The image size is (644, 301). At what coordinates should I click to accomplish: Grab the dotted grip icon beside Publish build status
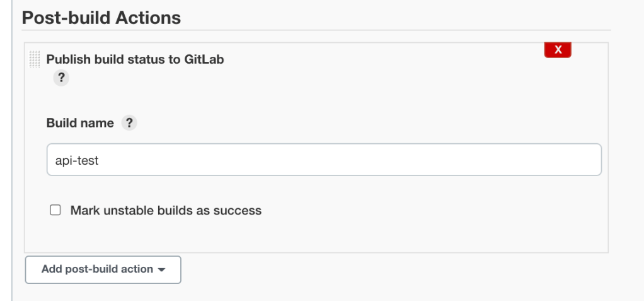pyautogui.click(x=35, y=59)
